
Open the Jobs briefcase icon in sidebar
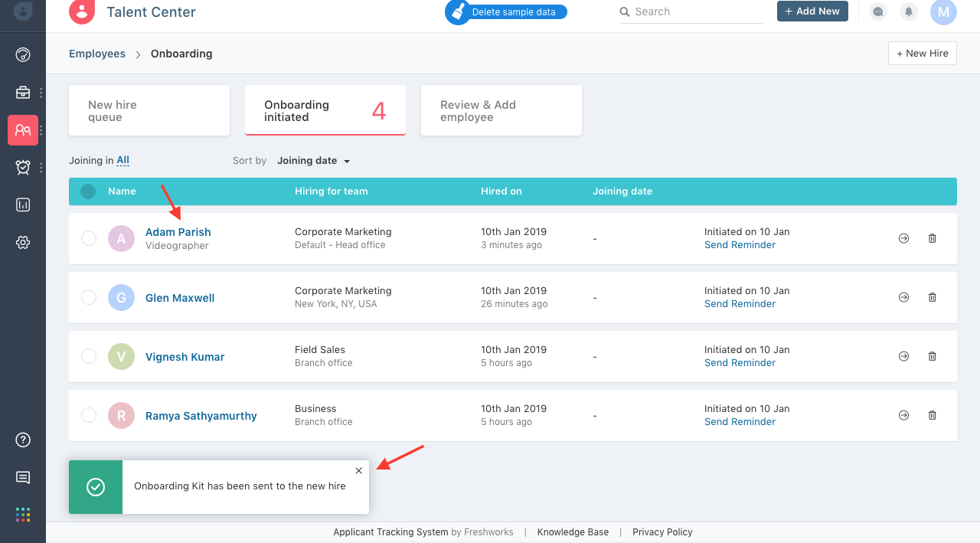tap(22, 92)
